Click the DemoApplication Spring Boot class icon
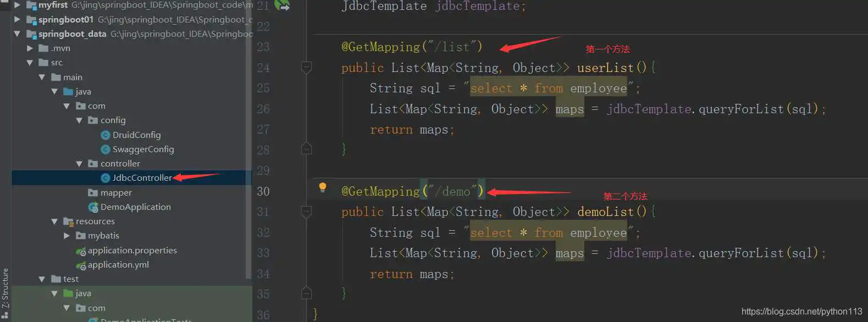The height and width of the screenshot is (322, 868). point(93,207)
